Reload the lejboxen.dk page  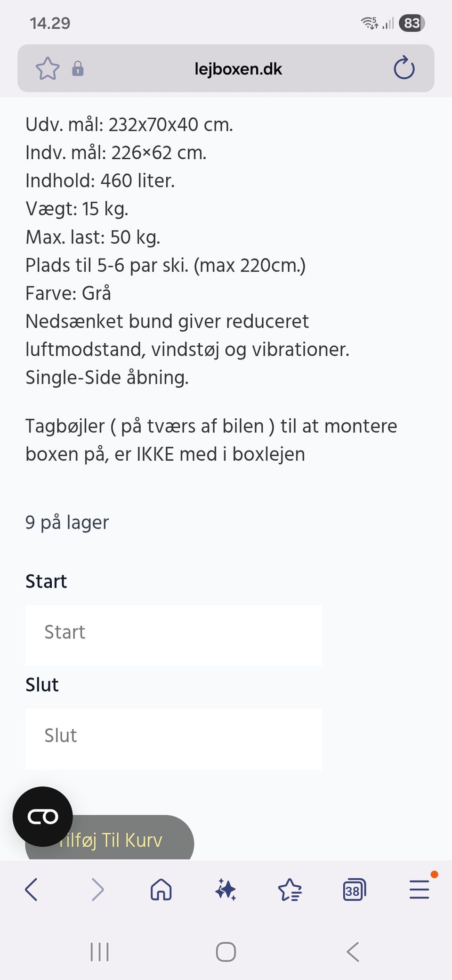(x=404, y=68)
